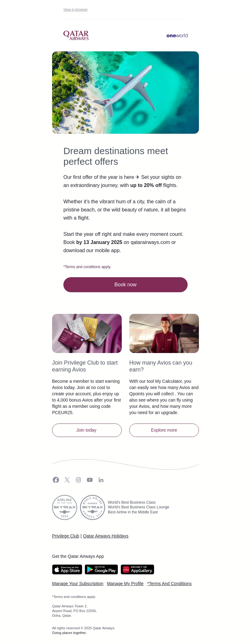Click the oneworld alliance logo
The width and height of the screenshot is (251, 644).
[x=177, y=36]
